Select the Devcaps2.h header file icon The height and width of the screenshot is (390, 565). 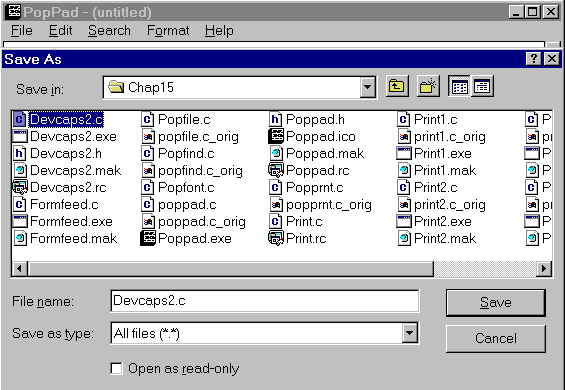pyautogui.click(x=20, y=154)
